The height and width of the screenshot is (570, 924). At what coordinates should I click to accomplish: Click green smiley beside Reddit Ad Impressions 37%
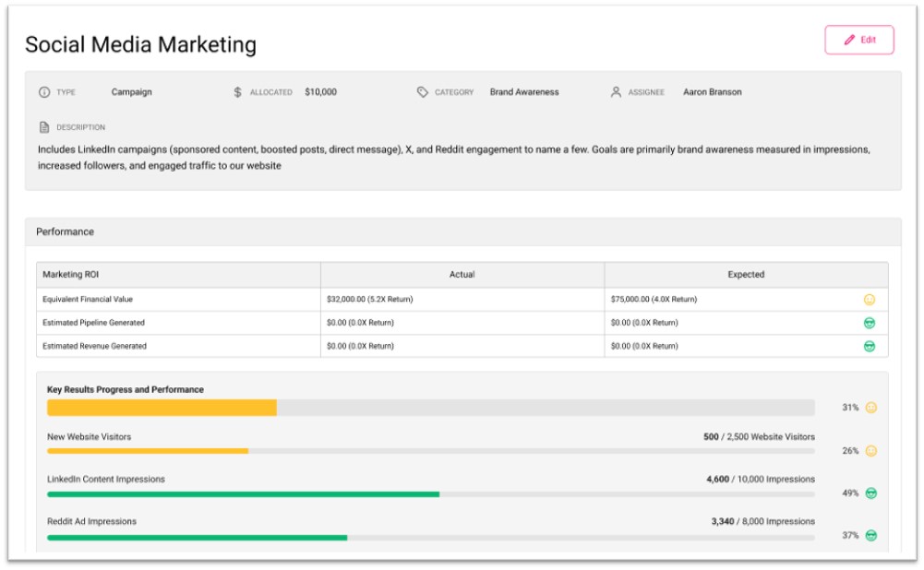pyautogui.click(x=870, y=536)
